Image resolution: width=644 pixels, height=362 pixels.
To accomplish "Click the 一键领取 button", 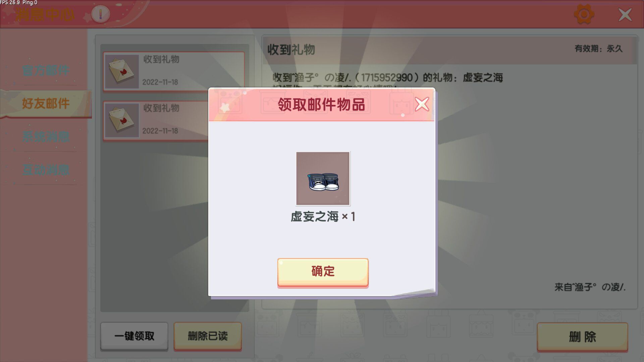I will tap(134, 336).
